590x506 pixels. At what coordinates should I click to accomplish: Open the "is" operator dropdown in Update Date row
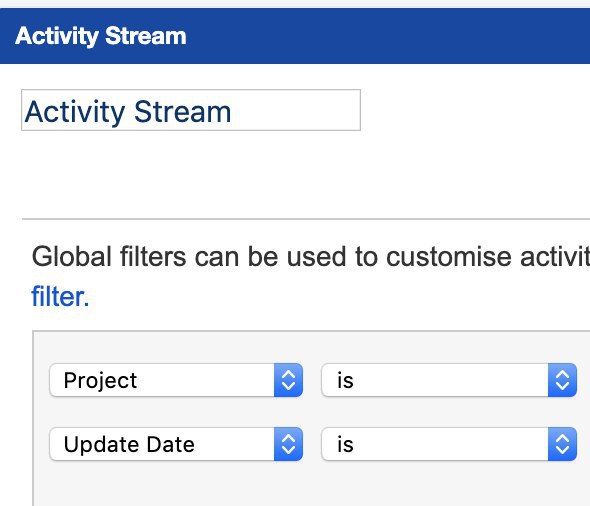click(x=449, y=444)
